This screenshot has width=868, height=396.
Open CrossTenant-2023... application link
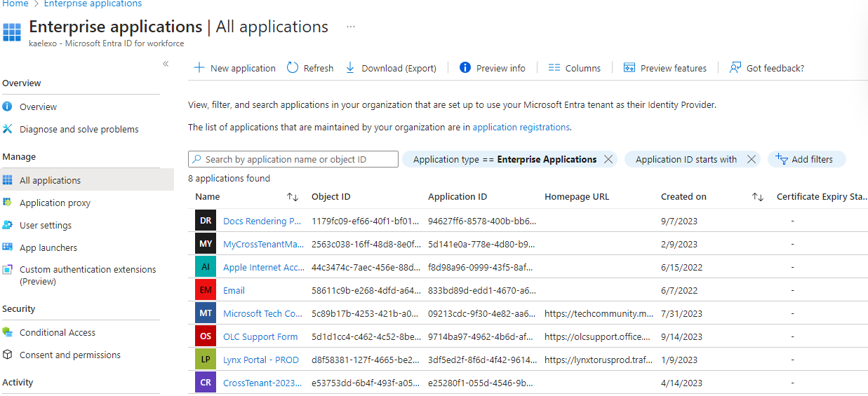click(x=262, y=383)
